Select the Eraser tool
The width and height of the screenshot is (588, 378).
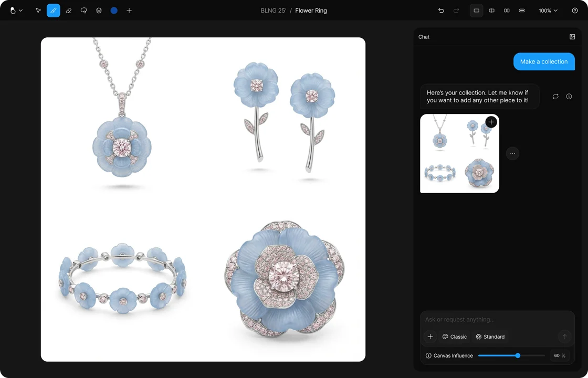point(69,10)
